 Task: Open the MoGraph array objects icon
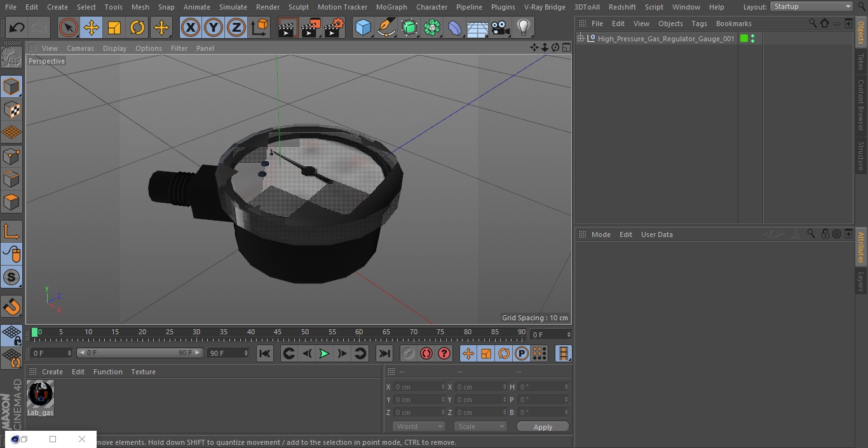[x=432, y=27]
